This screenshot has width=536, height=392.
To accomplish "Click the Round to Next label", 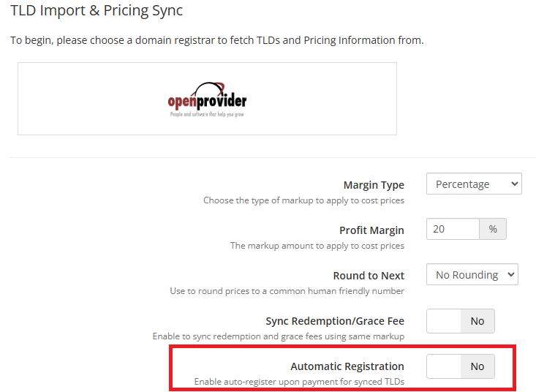I will click(x=369, y=276).
